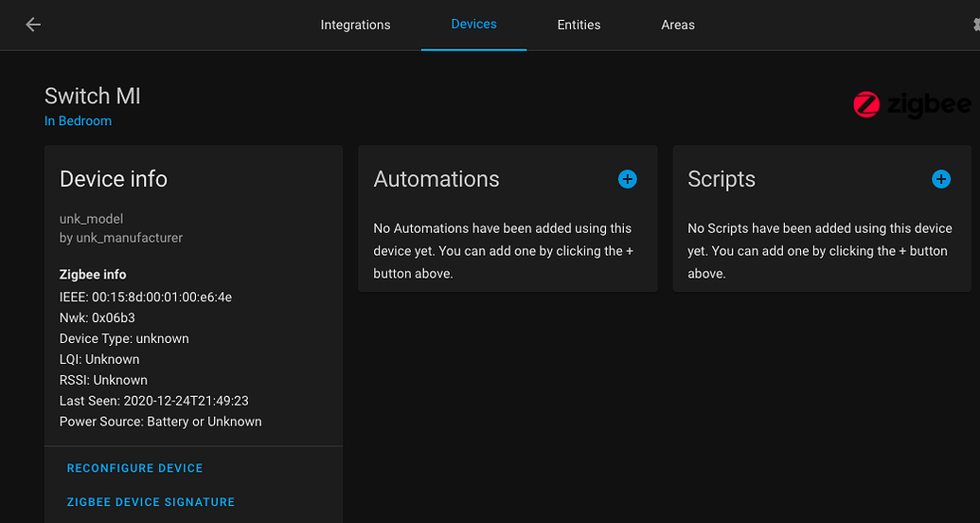Click the Reconfigure Device button
The image size is (980, 523).
[135, 468]
